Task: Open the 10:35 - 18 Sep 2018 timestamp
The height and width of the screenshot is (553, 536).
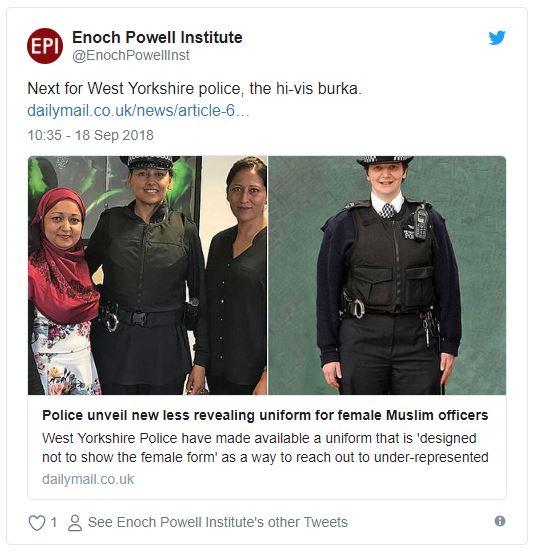Action: tap(91, 135)
